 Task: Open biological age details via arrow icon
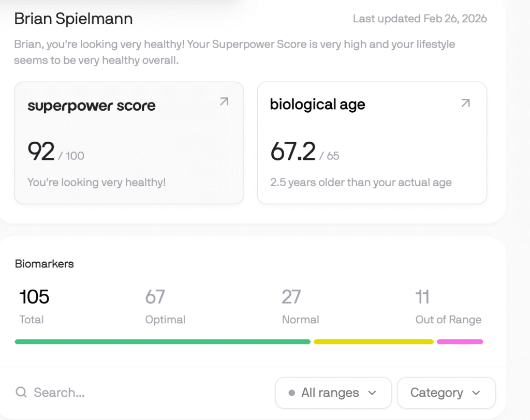click(x=465, y=103)
